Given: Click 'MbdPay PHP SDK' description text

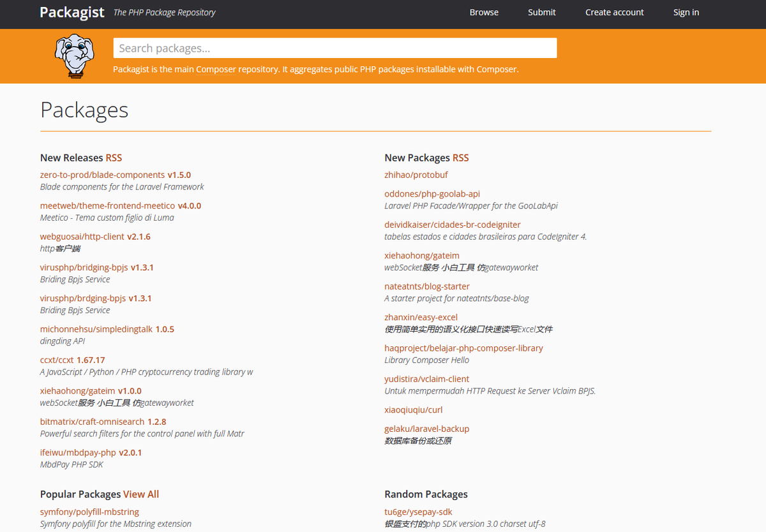Looking at the screenshot, I should click(71, 464).
